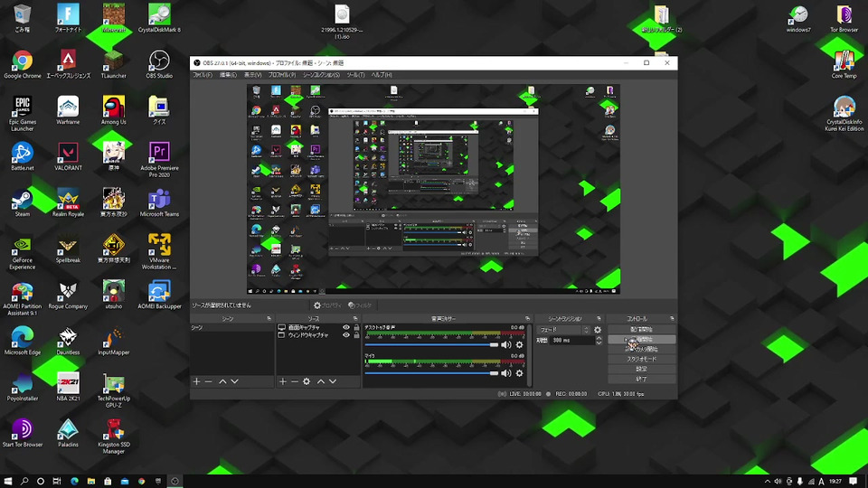Move the scene down in the Scenes panel

[x=235, y=381]
